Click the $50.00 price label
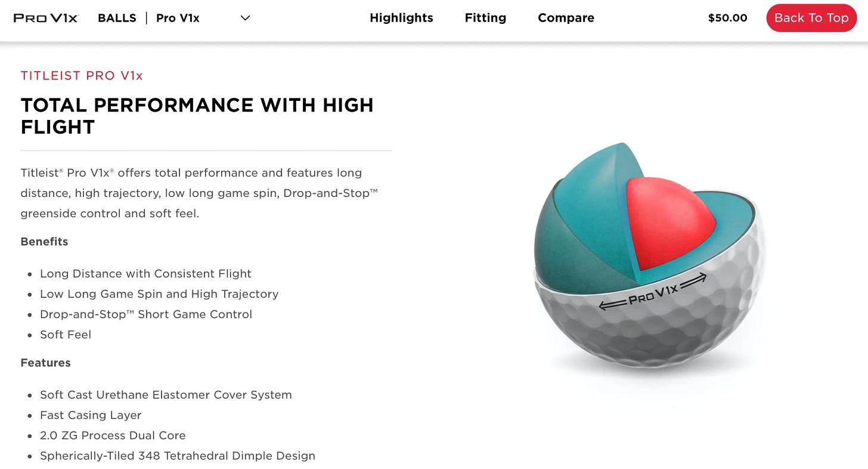Viewport: 868px width, 469px height. coord(727,18)
